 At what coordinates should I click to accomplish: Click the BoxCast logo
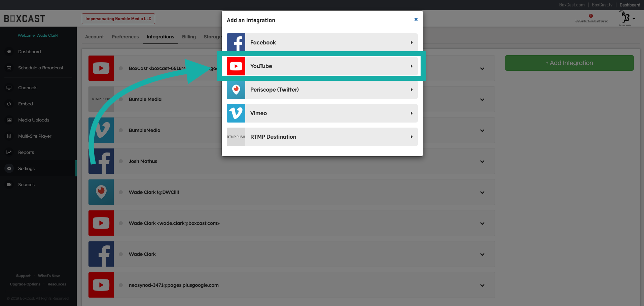coord(25,19)
